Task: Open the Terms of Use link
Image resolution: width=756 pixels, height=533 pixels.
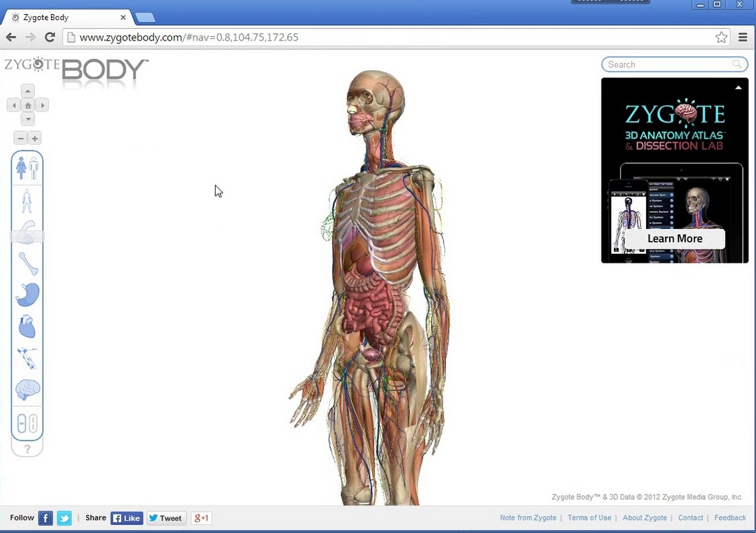Action: (589, 518)
